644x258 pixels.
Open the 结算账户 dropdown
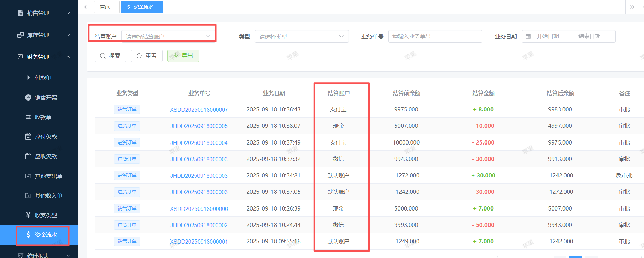tap(167, 36)
